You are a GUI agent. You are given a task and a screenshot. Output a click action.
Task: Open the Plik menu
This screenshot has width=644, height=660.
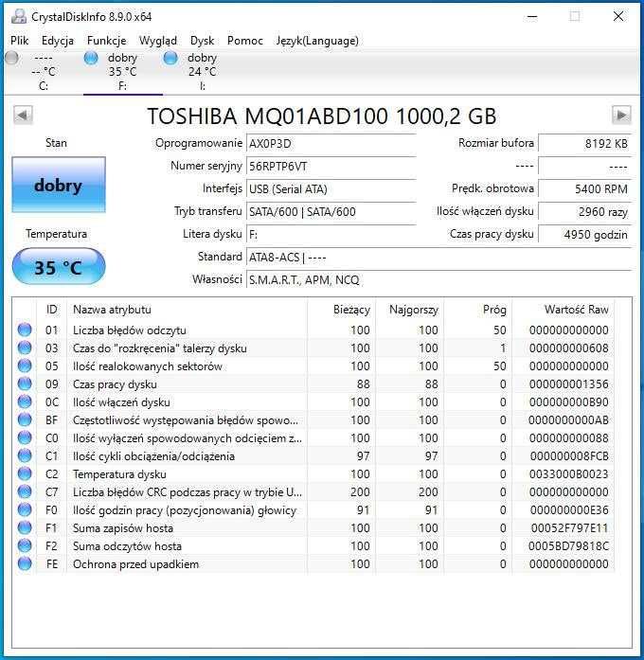19,41
